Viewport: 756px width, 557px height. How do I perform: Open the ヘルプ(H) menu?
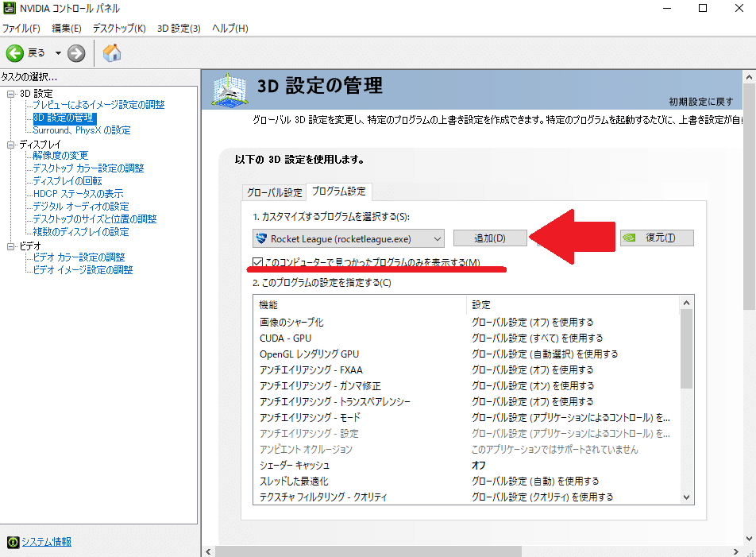click(230, 29)
